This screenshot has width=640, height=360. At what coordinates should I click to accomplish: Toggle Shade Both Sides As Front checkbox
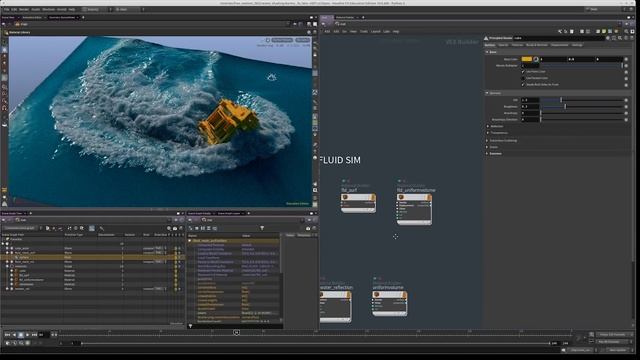[523, 84]
